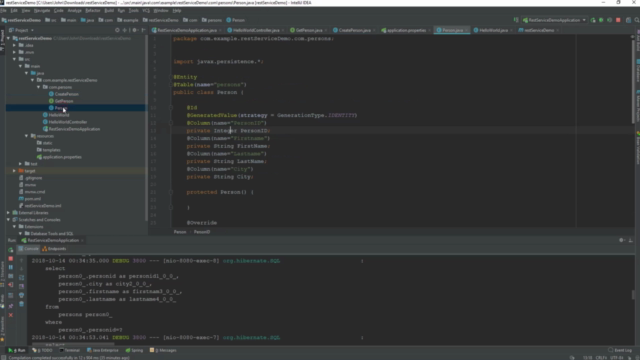This screenshot has height=360, width=640.
Task: Click the Clear All trash icon in console
Action: (22, 304)
